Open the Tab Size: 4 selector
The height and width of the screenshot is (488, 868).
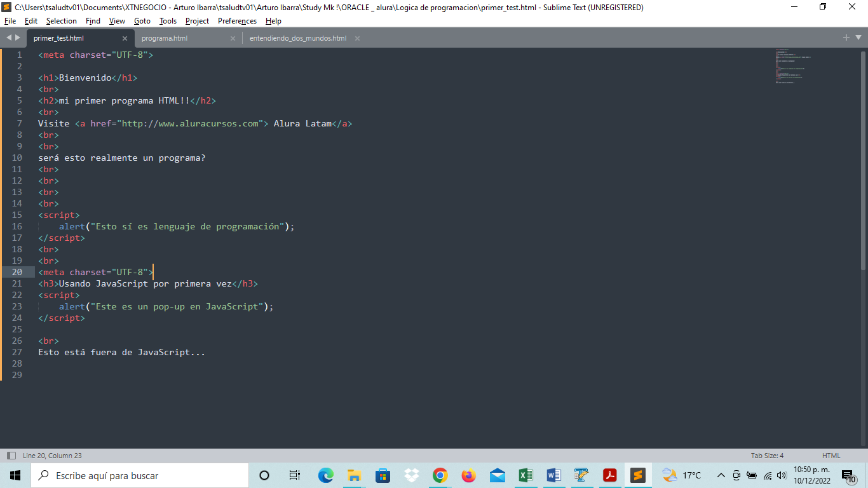point(767,456)
